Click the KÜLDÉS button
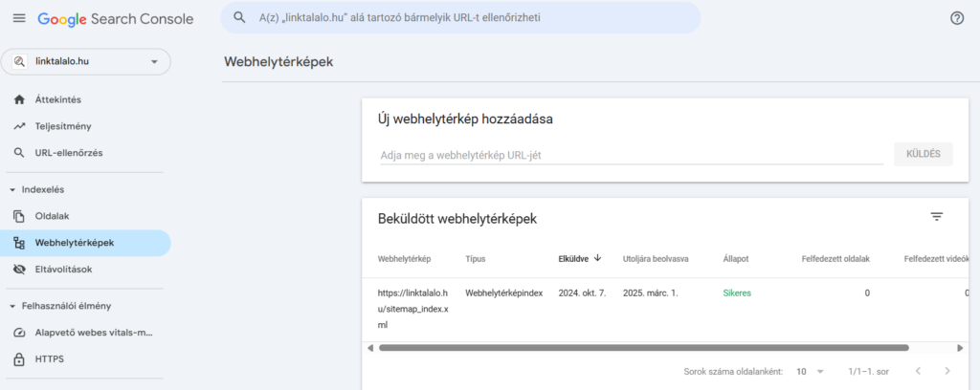Image resolution: width=980 pixels, height=390 pixels. pos(924,154)
